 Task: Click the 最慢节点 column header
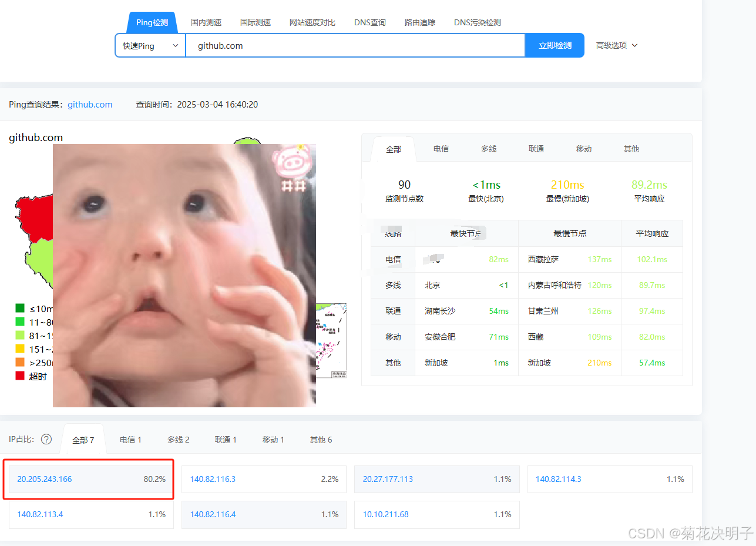(570, 233)
